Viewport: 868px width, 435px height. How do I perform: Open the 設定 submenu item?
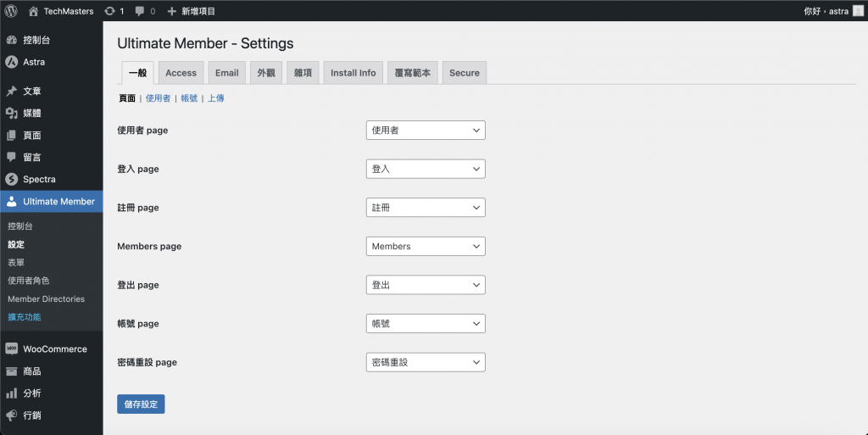coord(16,244)
